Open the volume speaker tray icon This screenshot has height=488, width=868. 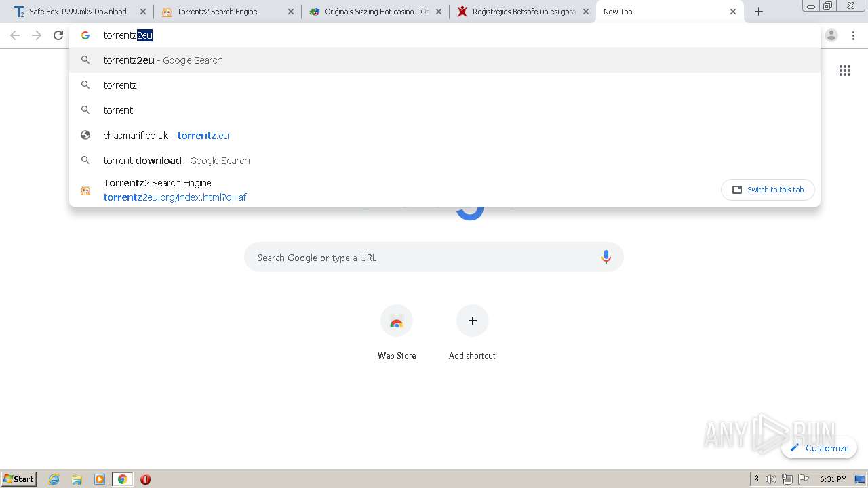coord(771,479)
